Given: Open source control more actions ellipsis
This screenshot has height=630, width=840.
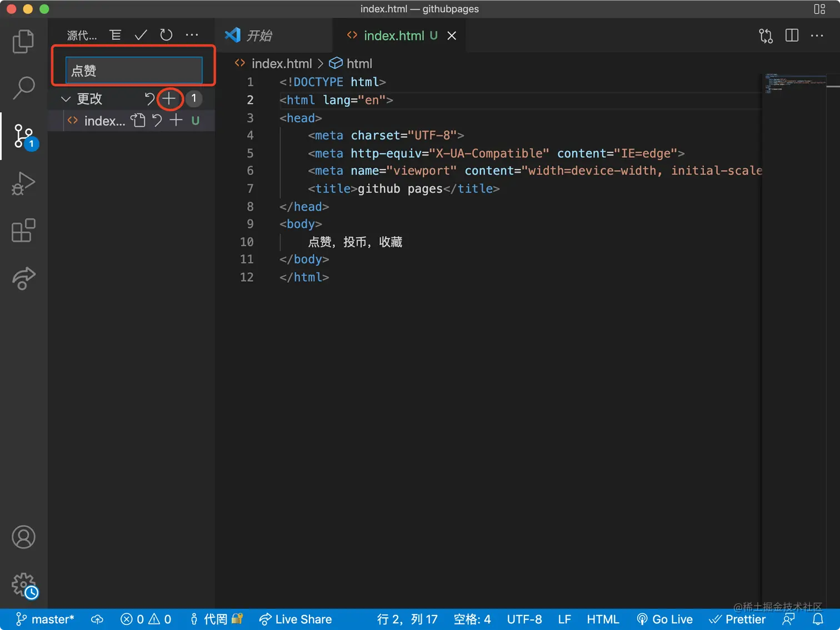Looking at the screenshot, I should (x=192, y=35).
